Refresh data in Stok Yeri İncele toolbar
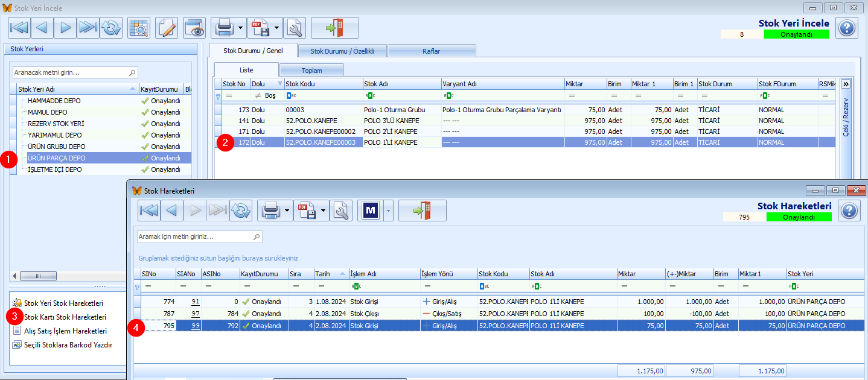The width and height of the screenshot is (868, 380). click(x=111, y=28)
